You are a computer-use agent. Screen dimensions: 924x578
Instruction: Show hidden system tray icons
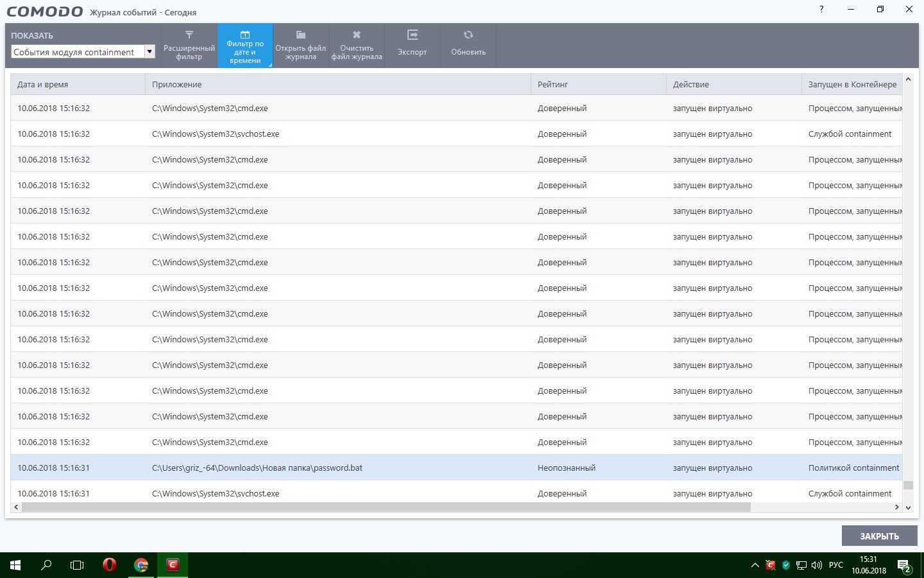coord(755,565)
